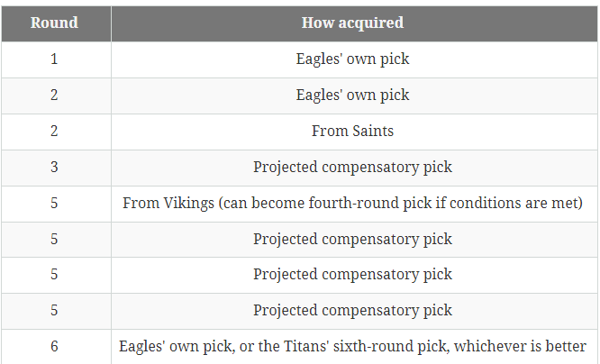Click the How acquired column header

(352, 23)
